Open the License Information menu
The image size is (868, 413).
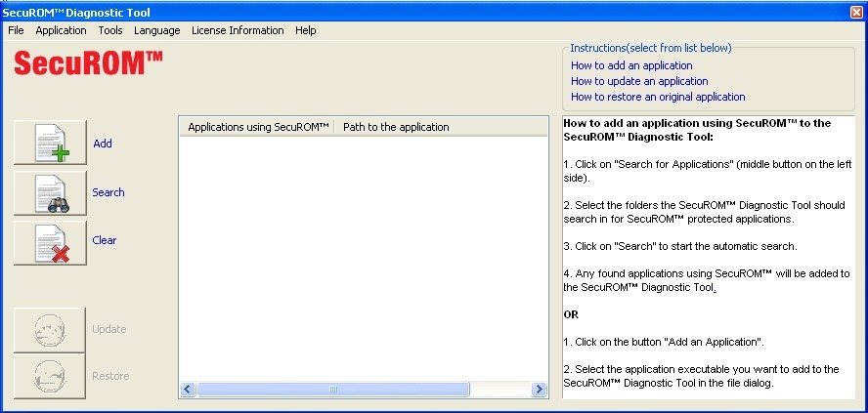pos(238,30)
